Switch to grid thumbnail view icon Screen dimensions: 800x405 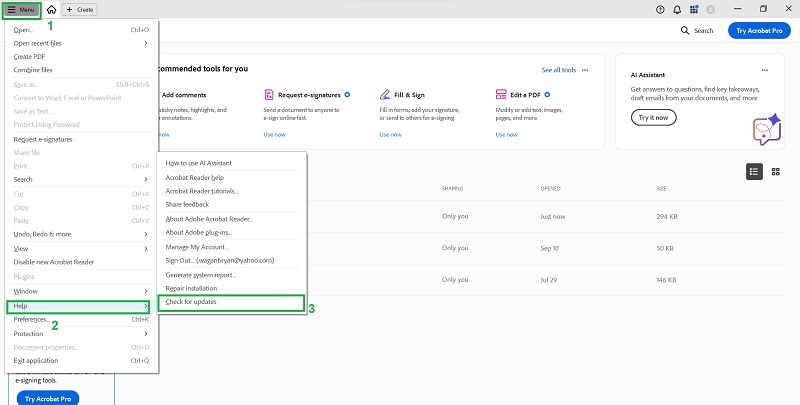tap(776, 172)
